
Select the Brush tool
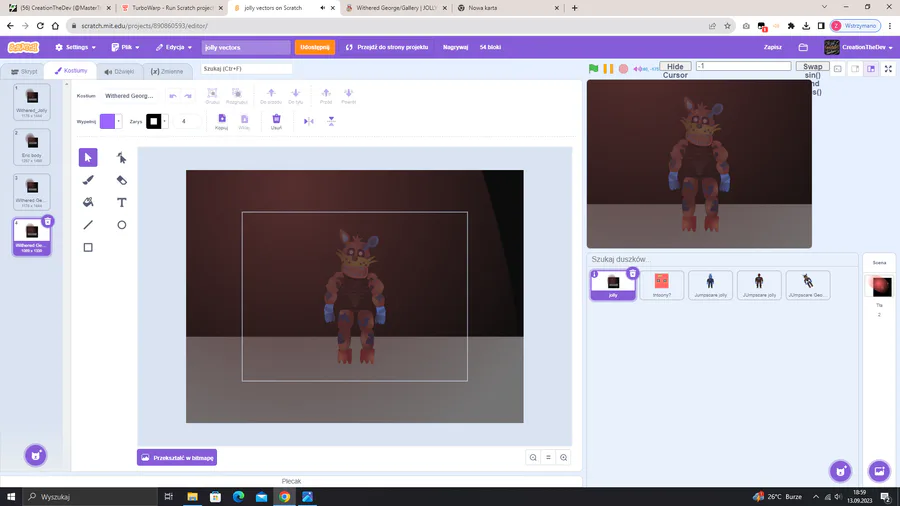click(x=88, y=180)
